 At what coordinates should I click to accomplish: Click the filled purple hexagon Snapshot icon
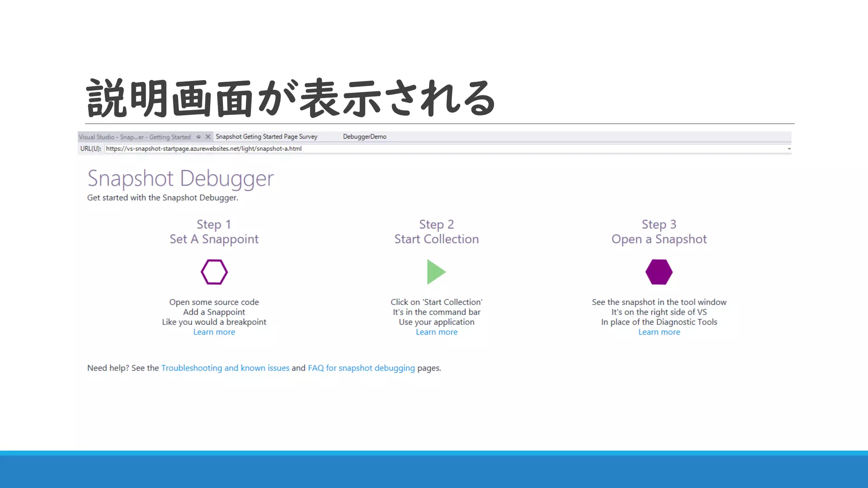pyautogui.click(x=659, y=272)
